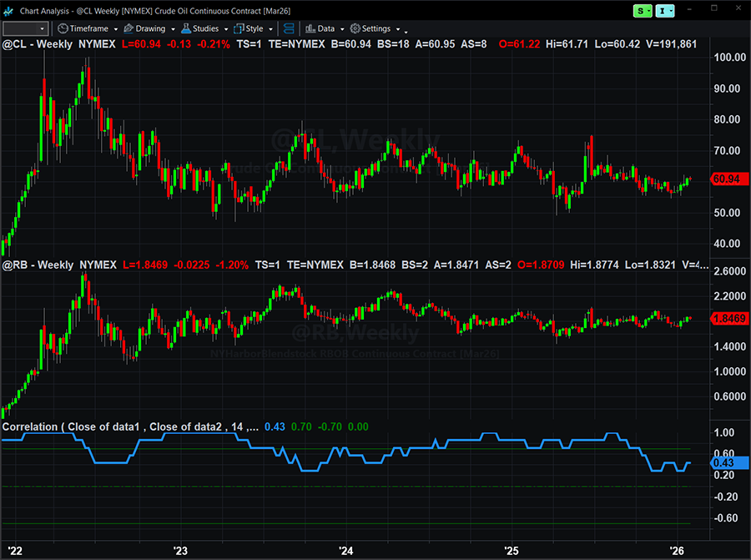Click the Studies flask icon
Image resolution: width=751 pixels, height=560 pixels.
187,28
